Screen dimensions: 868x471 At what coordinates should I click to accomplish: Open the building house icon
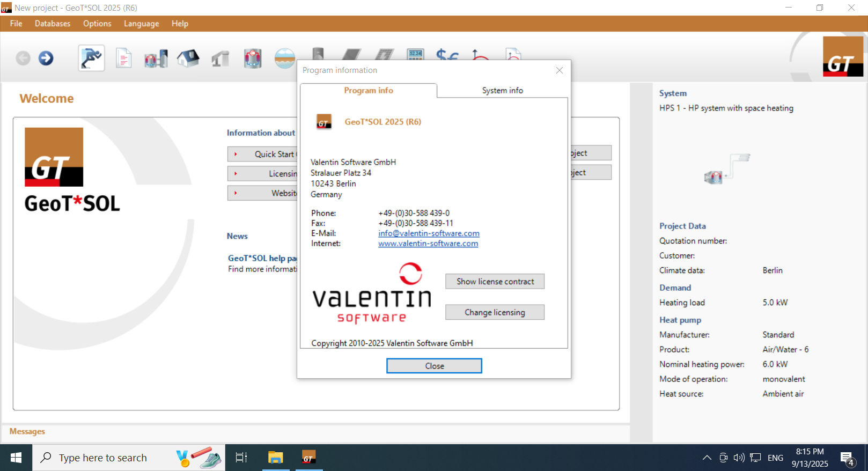(188, 58)
